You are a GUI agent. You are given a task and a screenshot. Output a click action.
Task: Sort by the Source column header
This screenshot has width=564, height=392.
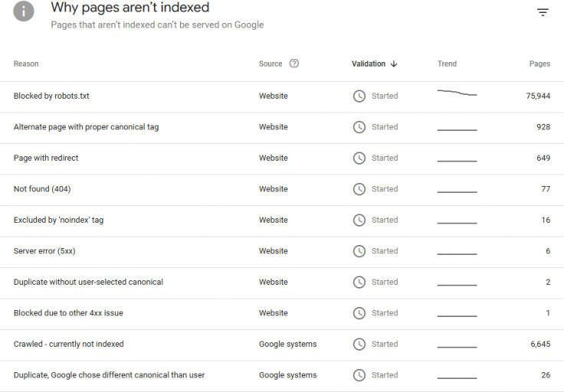pos(271,64)
